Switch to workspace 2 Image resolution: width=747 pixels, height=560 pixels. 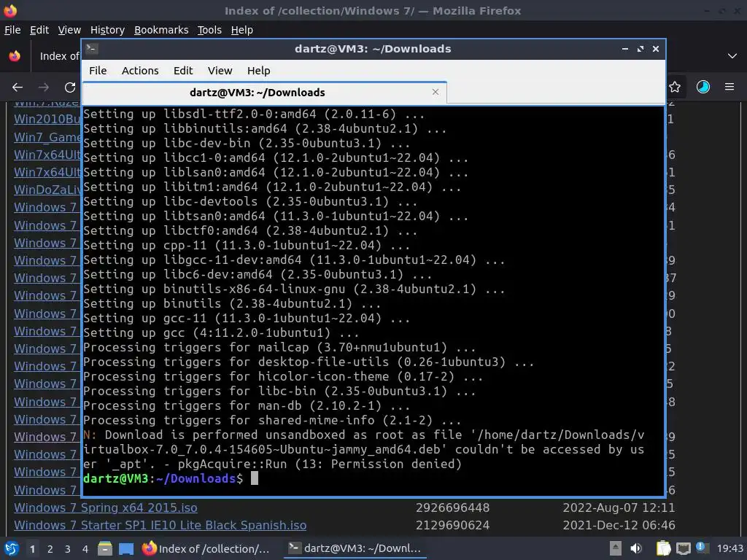[50, 549]
